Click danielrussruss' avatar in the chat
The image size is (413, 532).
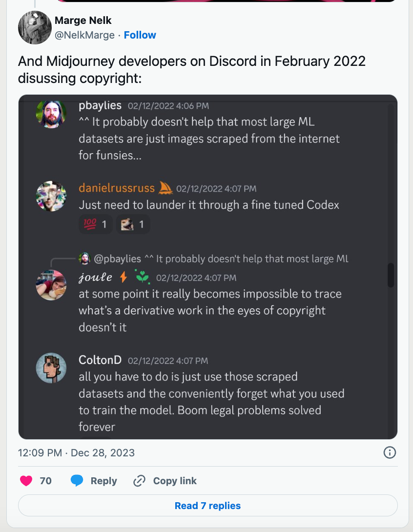51,196
